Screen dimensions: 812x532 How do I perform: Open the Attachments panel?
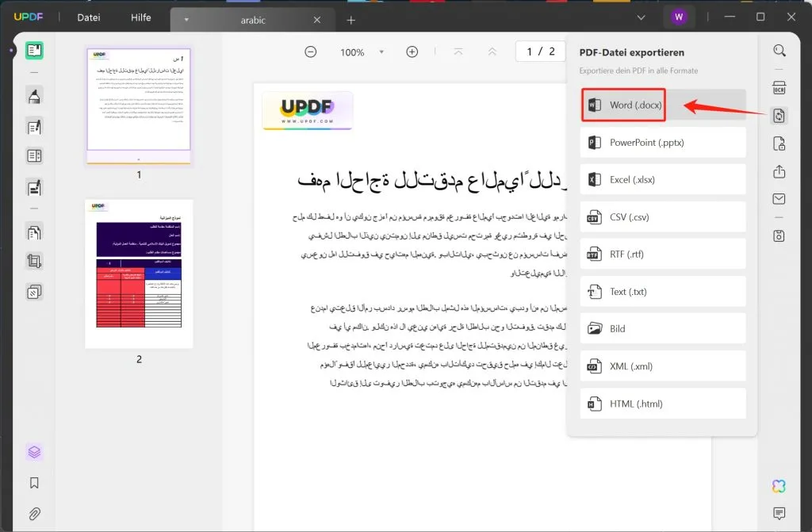coord(33,511)
